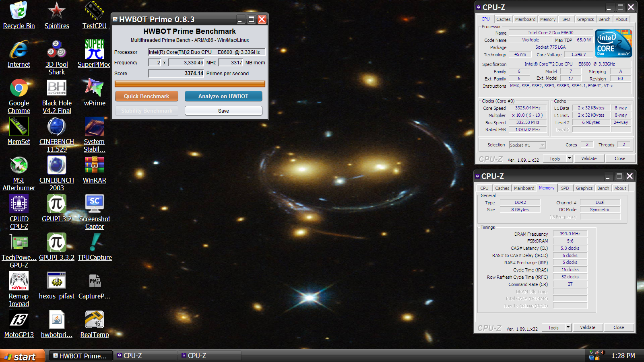
Task: Open the GPUPI 3.2 desktop icon
Action: click(x=57, y=208)
